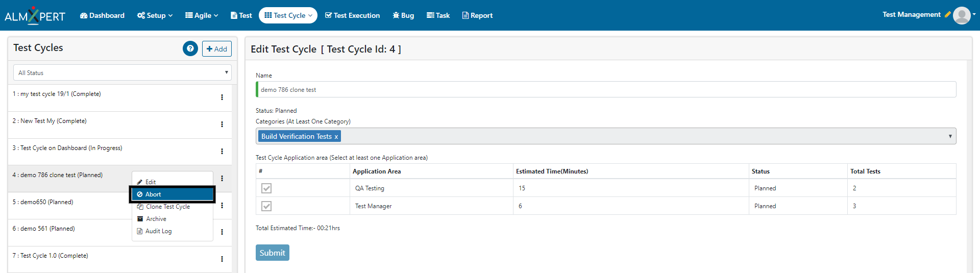Add a new test cycle
Image resolution: width=980 pixels, height=273 pixels.
[217, 48]
